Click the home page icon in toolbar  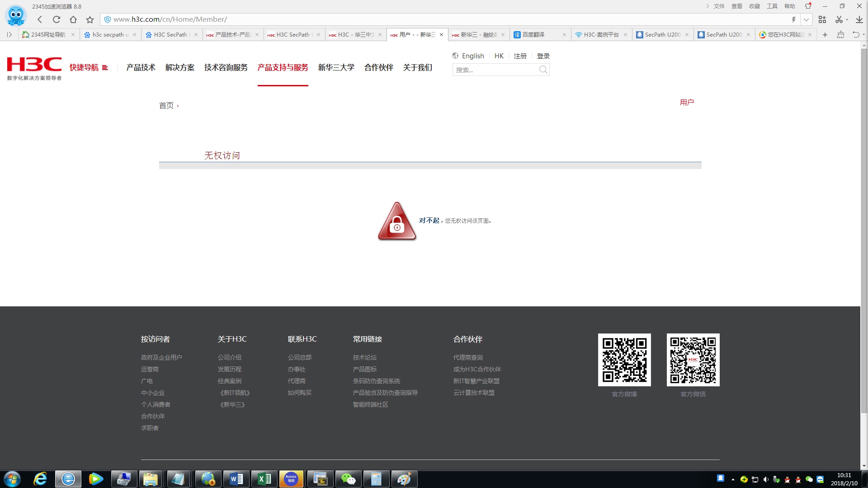73,19
